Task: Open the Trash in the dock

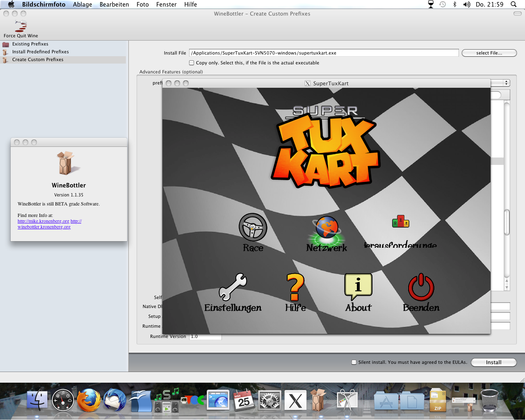Action: 489,400
